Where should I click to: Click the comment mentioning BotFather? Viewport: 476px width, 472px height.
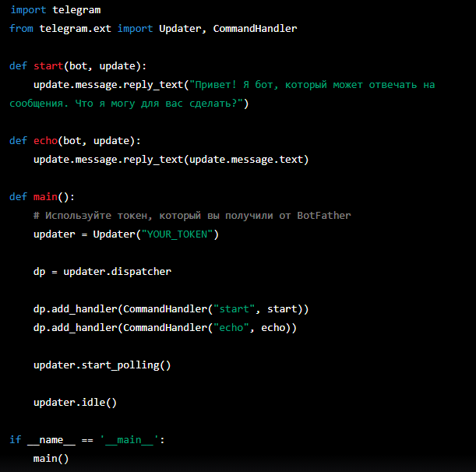[192, 216]
